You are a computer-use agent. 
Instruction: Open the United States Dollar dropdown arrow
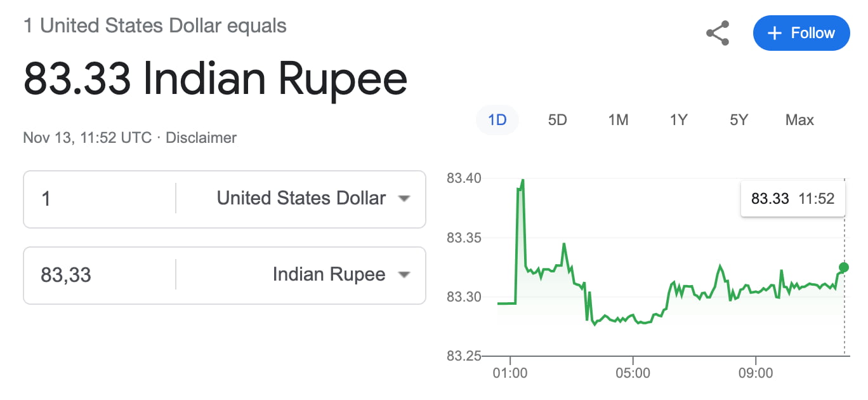404,199
